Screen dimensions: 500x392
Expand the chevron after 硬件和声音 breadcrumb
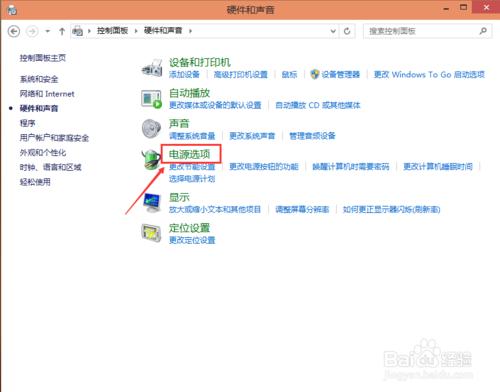(190, 31)
